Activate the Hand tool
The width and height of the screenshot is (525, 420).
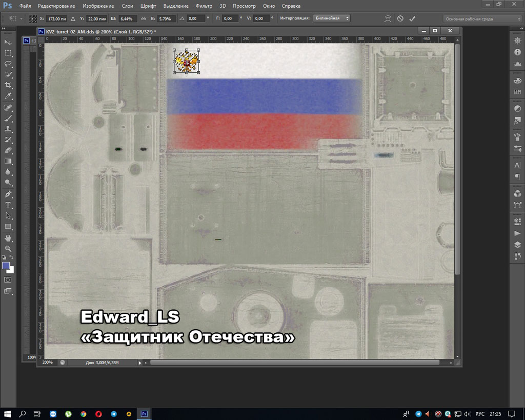[x=8, y=237]
